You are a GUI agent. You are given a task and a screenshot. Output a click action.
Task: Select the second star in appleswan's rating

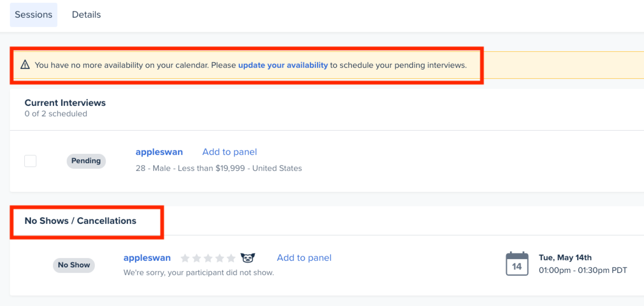197,258
